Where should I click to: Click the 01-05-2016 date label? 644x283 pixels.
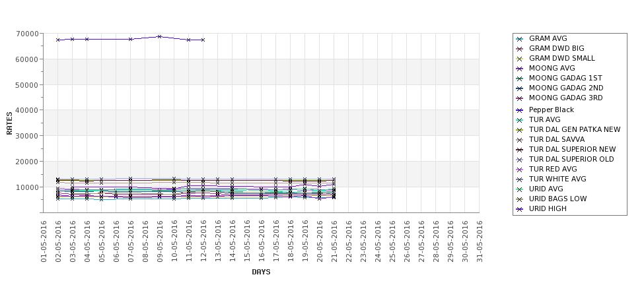[x=44, y=241]
